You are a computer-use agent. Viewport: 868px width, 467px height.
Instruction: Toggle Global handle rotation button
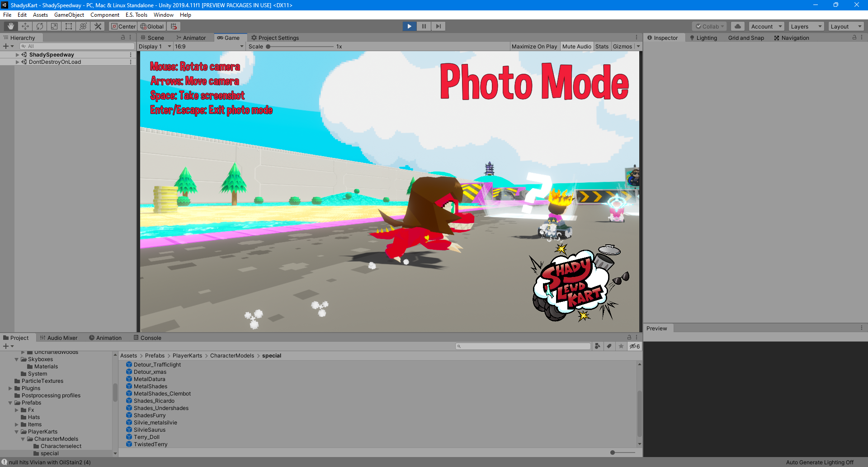point(152,26)
